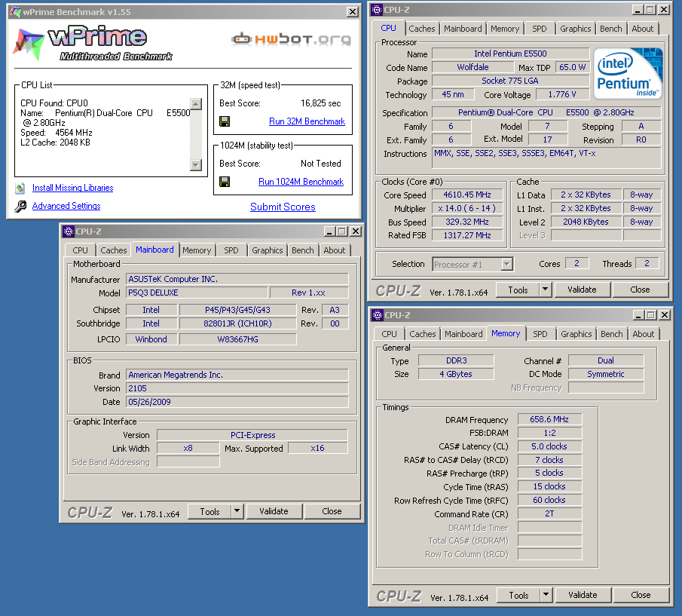Click Close button in CPU tab window

[641, 290]
